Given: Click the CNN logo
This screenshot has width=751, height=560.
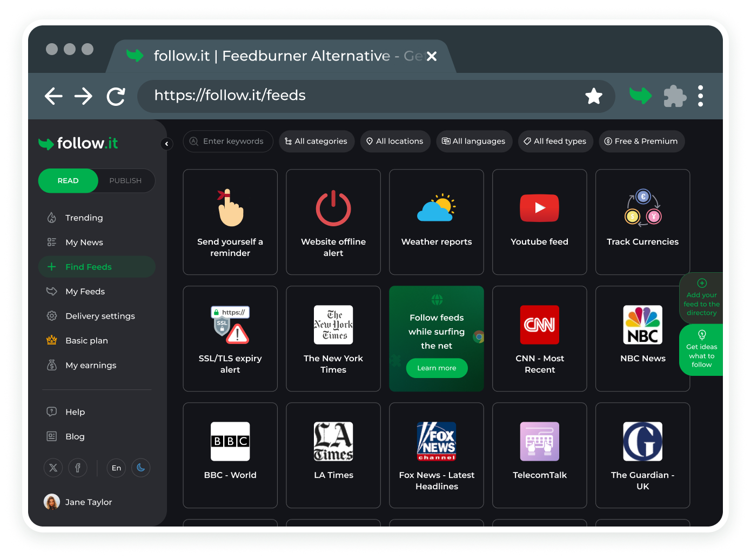Looking at the screenshot, I should pos(540,325).
